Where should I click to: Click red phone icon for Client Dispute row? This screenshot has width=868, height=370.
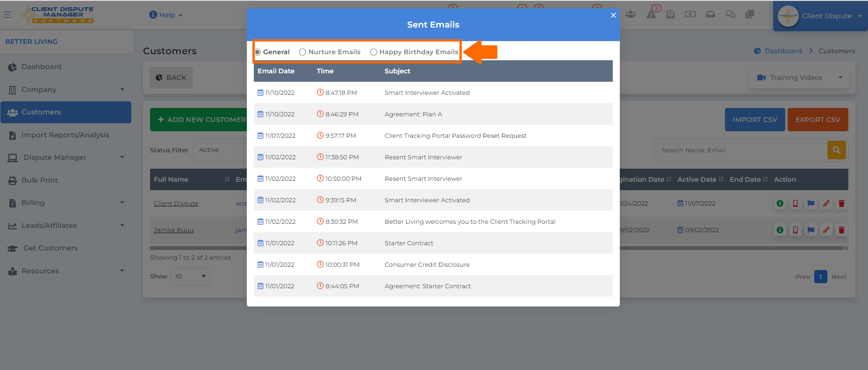795,204
